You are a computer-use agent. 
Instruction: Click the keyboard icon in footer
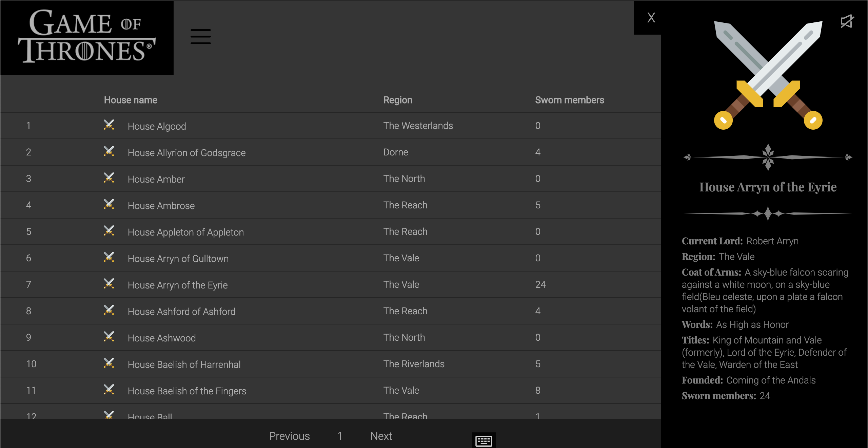484,441
